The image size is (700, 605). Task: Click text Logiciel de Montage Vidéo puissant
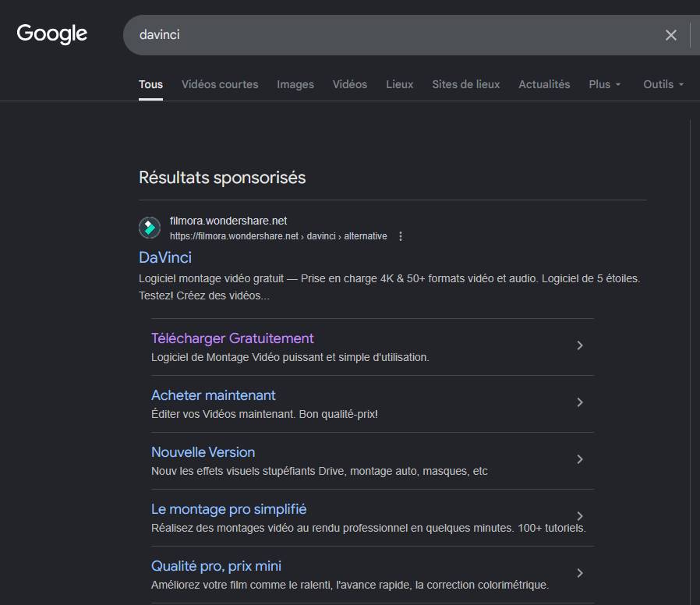[290, 357]
